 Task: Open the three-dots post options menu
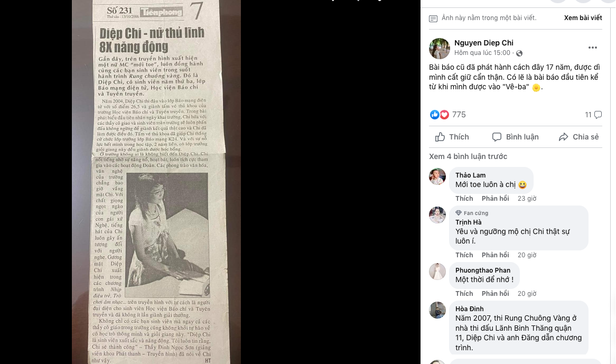coord(592,48)
